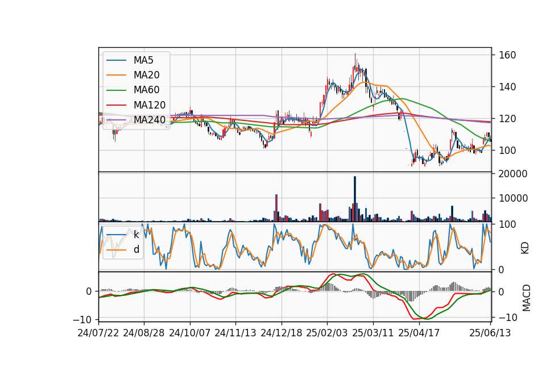This screenshot has width=546, height=392.
Task: Click the green MA60 legend line sample
Action: [116, 90]
